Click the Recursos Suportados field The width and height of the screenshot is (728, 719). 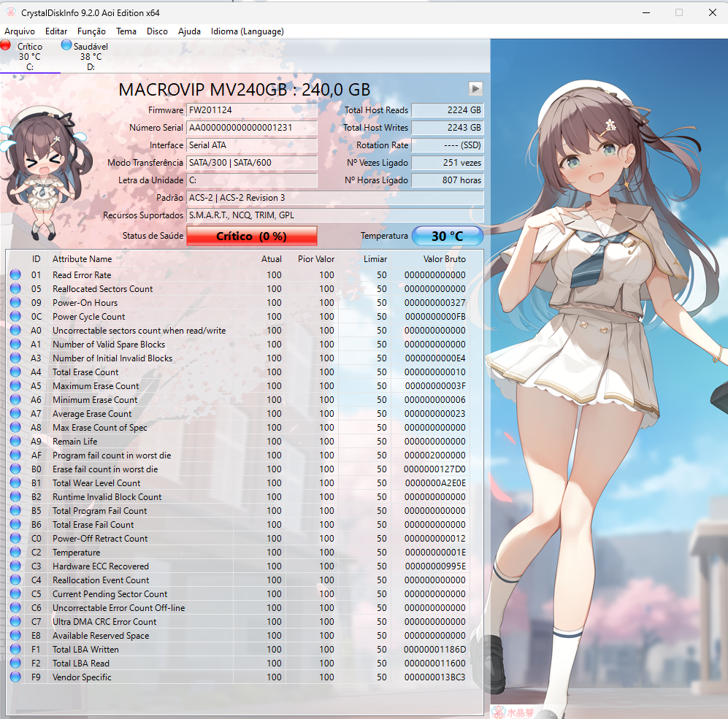pyautogui.click(x=334, y=215)
